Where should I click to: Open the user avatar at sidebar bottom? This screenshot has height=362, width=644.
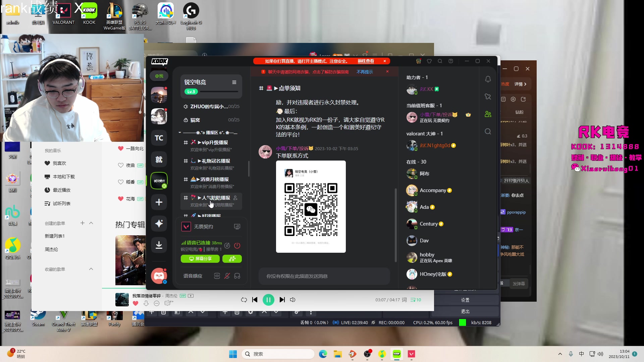(x=159, y=276)
